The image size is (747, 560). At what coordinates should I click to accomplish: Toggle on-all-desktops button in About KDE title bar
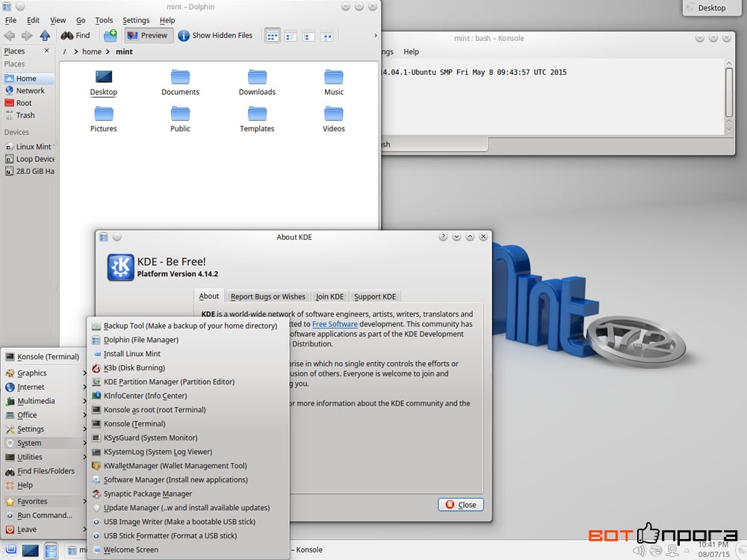tap(117, 237)
